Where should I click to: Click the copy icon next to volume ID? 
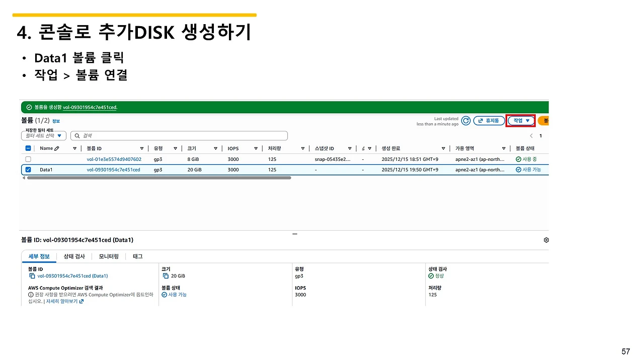(x=31, y=276)
